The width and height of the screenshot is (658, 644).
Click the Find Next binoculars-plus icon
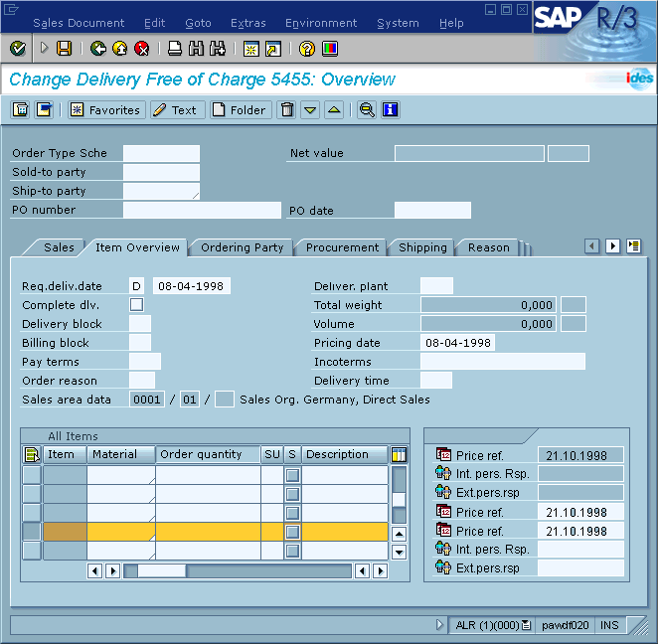218,49
